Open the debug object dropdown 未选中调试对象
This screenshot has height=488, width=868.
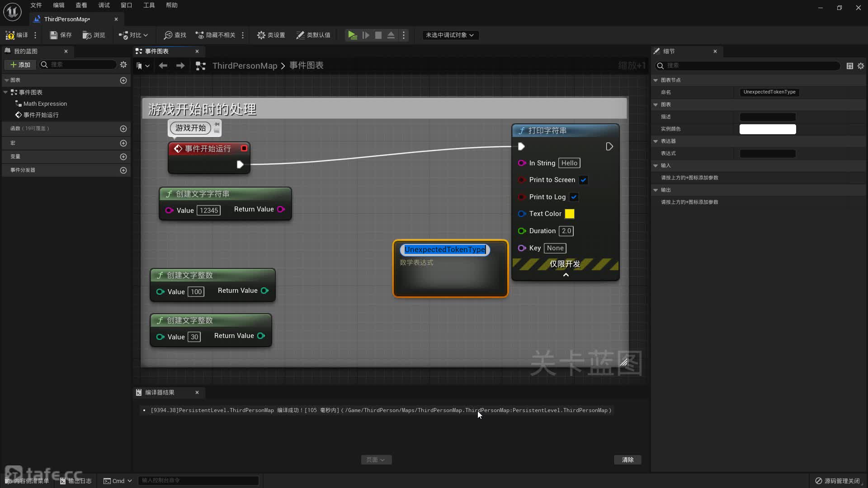(450, 35)
